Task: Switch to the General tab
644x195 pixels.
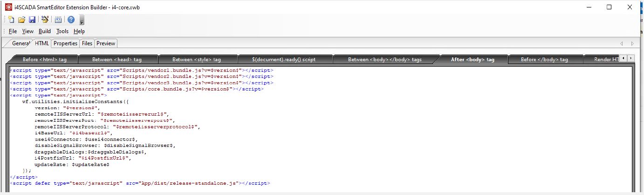Action: [x=21, y=43]
